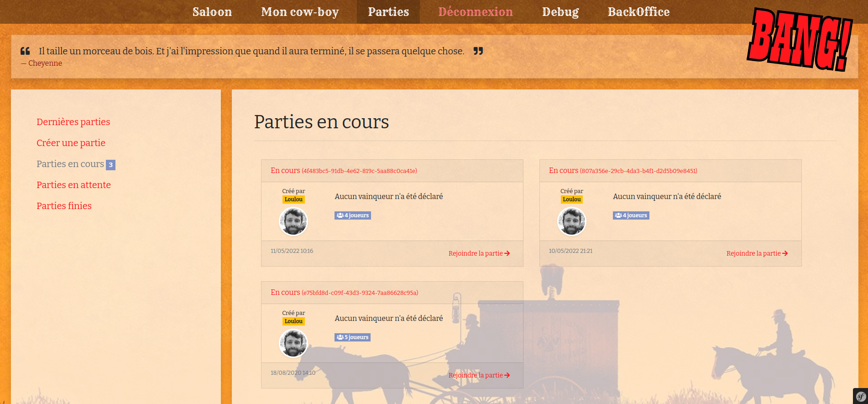Click no-winner text in 807a356e card
Screen dimensions: 868x404
pos(667,196)
